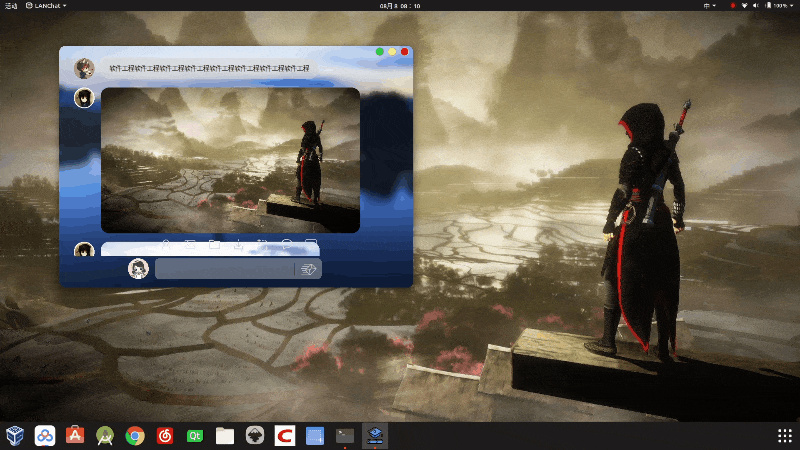Expand the system menu arrow at top right

coord(791,6)
